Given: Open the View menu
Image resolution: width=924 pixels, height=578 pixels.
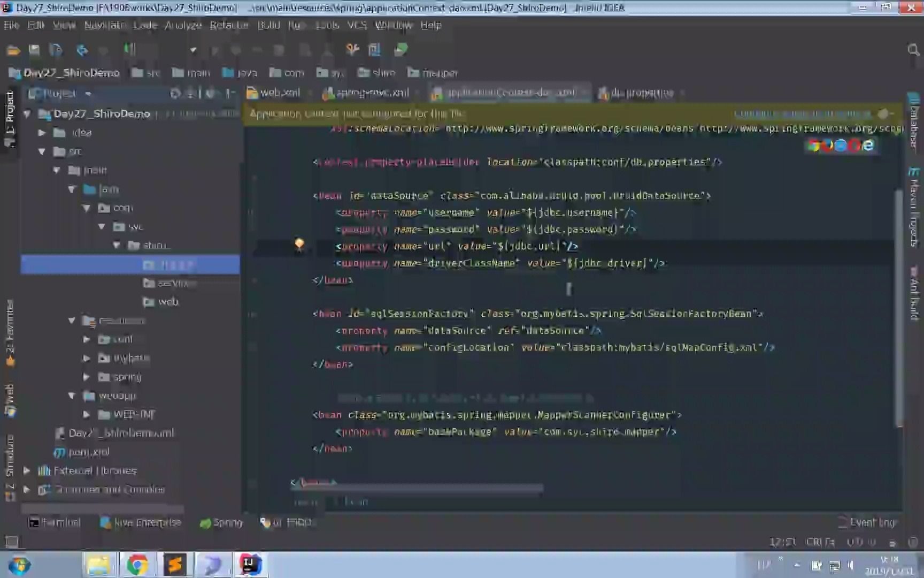Looking at the screenshot, I should [64, 25].
